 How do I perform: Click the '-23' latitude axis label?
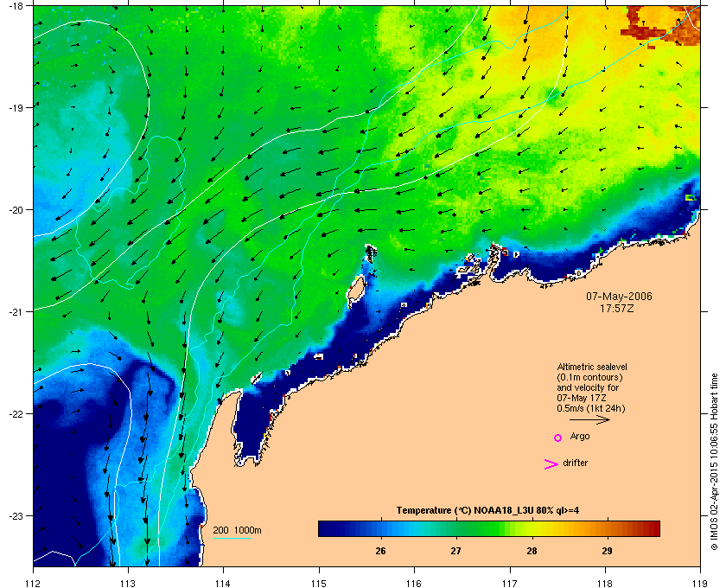click(16, 515)
